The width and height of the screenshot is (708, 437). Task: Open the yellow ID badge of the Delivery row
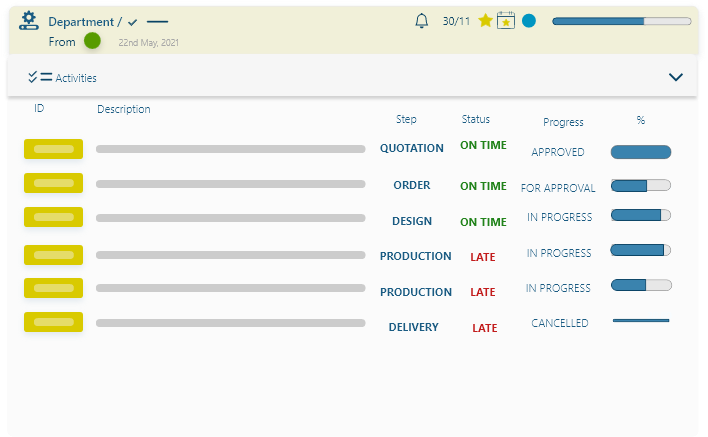53,322
